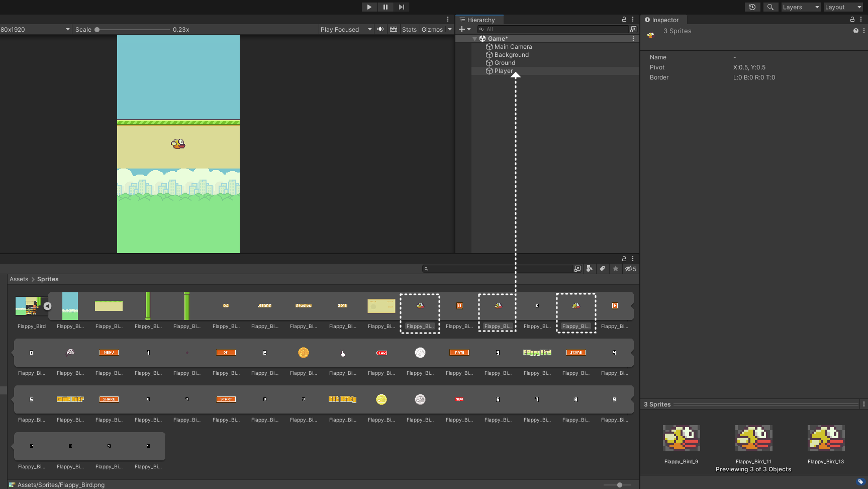Click the Flappy_Bird_13 preview thumbnail
Viewport: 868px width, 489px height.
click(826, 438)
